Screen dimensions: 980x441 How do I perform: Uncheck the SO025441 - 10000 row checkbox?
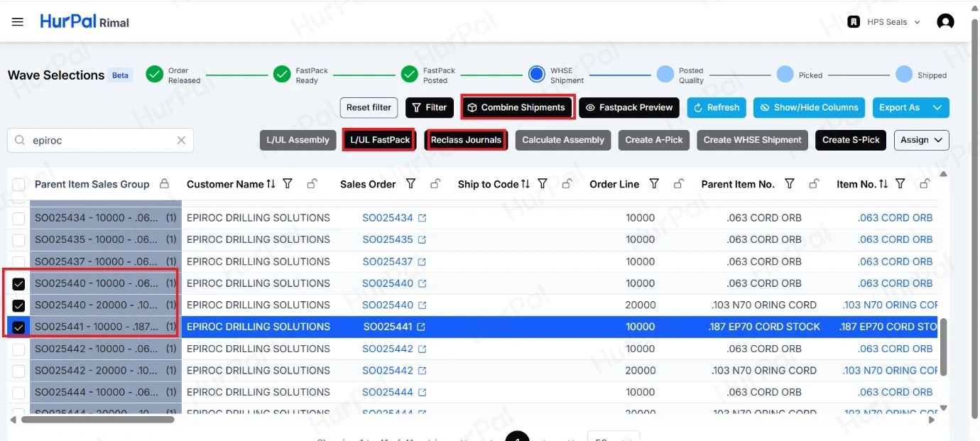tap(18, 327)
